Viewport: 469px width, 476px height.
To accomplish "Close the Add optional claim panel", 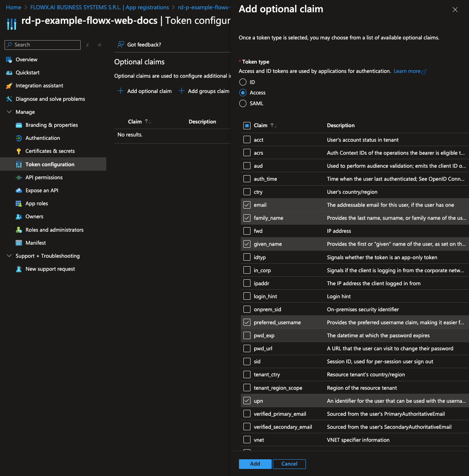I will [455, 10].
